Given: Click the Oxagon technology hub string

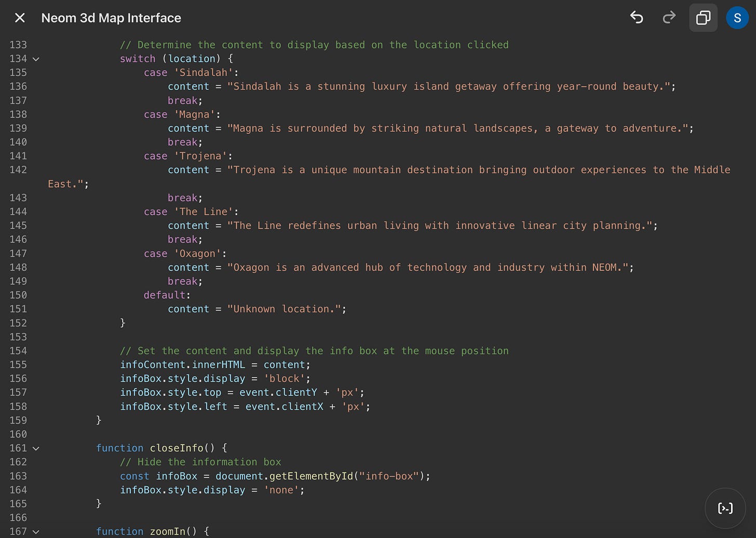Looking at the screenshot, I should [x=428, y=267].
